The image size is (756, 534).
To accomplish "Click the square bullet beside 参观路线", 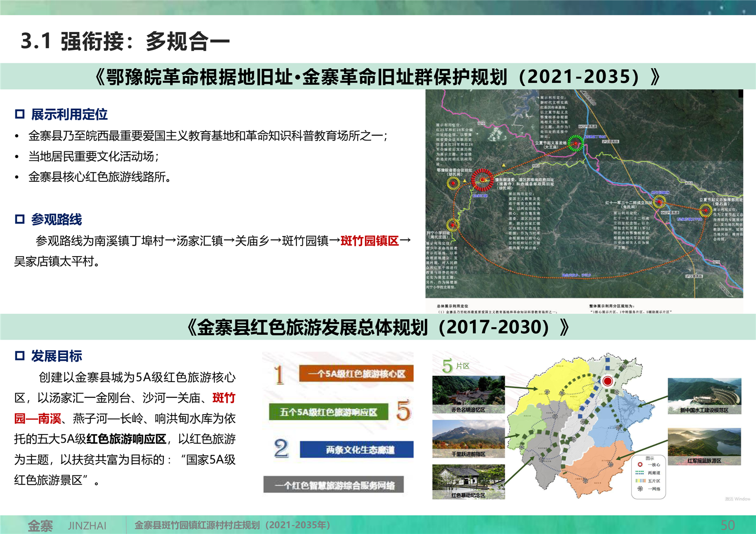I will pyautogui.click(x=20, y=219).
